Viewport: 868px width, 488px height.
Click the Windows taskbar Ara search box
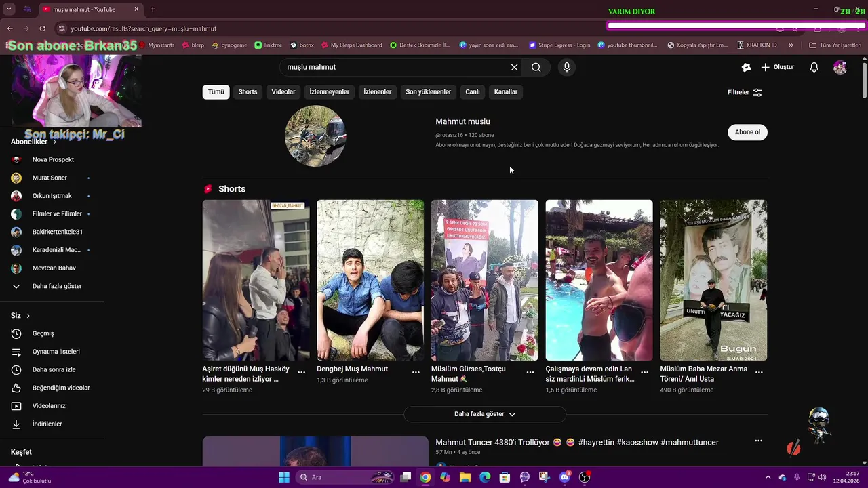click(x=346, y=477)
